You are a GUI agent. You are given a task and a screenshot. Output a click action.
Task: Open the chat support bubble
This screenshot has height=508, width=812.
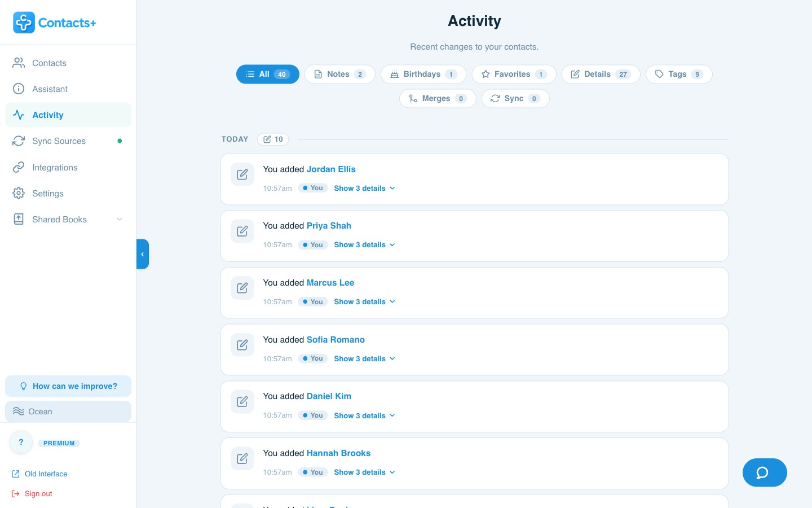coord(765,472)
